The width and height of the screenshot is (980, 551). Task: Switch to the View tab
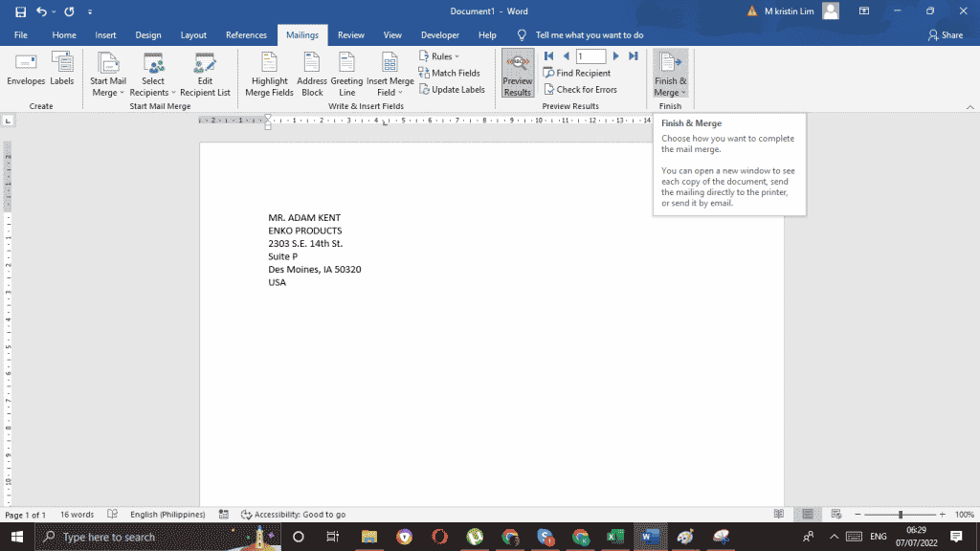392,35
